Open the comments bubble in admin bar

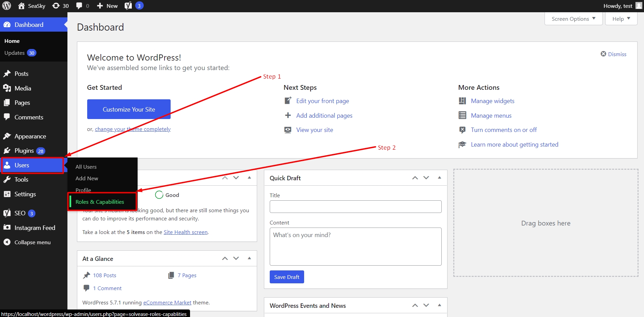(79, 6)
